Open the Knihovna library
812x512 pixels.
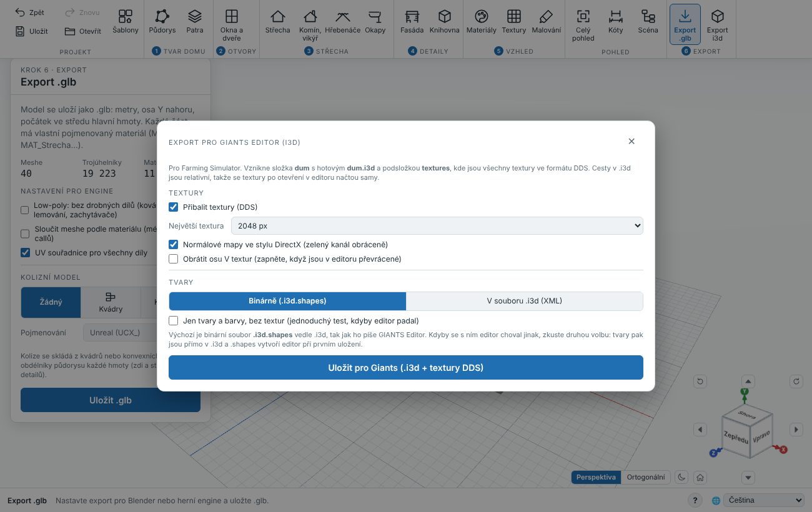click(x=445, y=21)
